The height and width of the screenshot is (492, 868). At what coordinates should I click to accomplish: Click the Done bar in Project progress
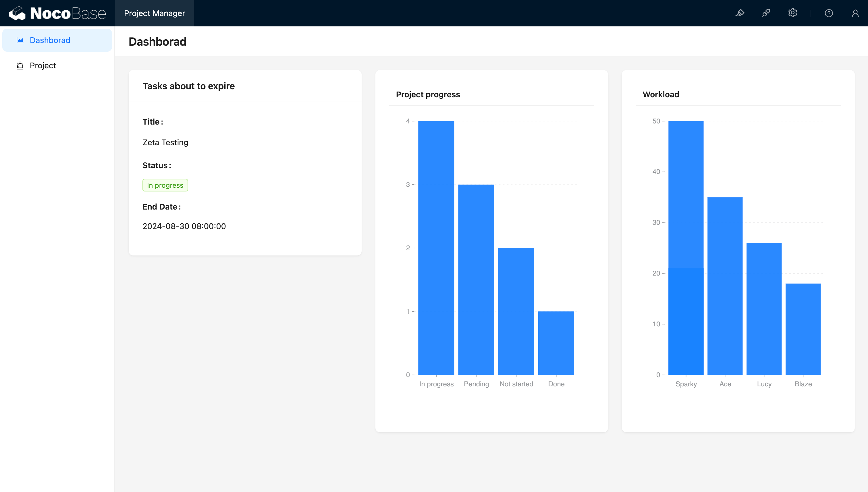tap(556, 343)
